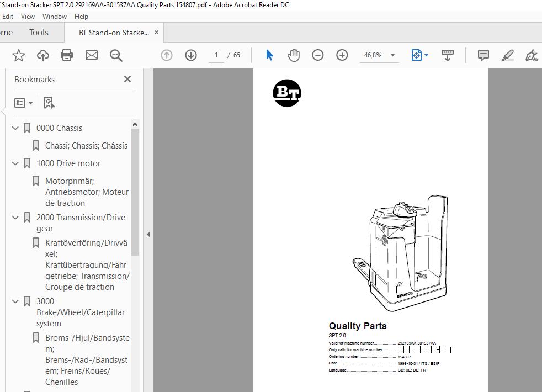
Task: Open the Window menu
Action: (x=55, y=16)
